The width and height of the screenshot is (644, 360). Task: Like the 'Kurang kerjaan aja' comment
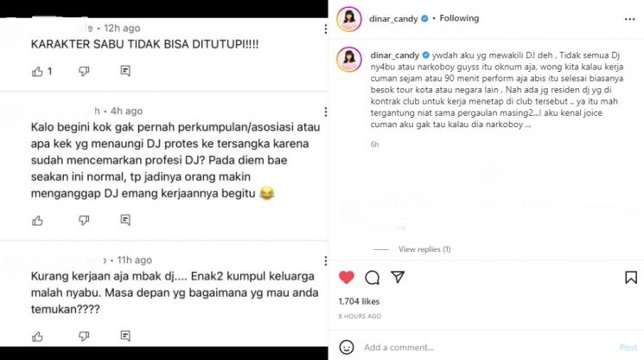click(x=37, y=337)
